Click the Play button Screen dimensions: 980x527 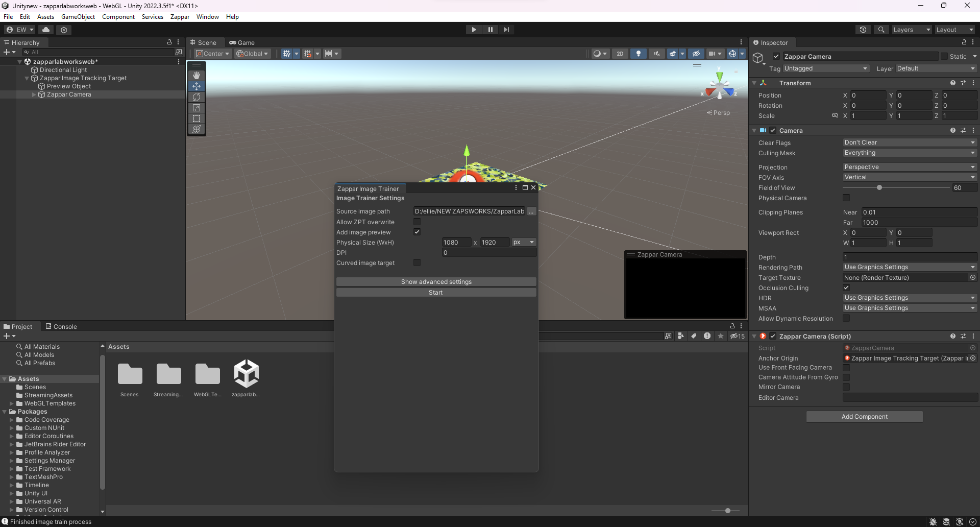click(474, 30)
